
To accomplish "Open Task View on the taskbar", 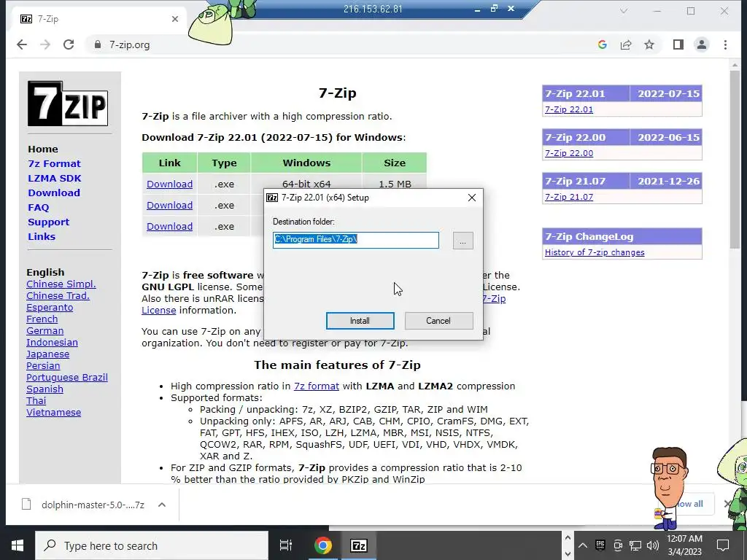I will coord(286,545).
